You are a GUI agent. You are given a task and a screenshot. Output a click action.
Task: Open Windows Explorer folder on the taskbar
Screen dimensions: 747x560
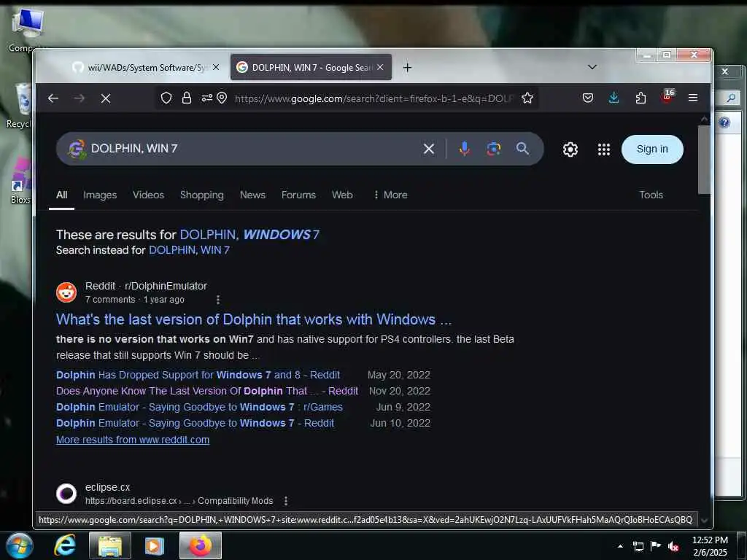pyautogui.click(x=110, y=545)
